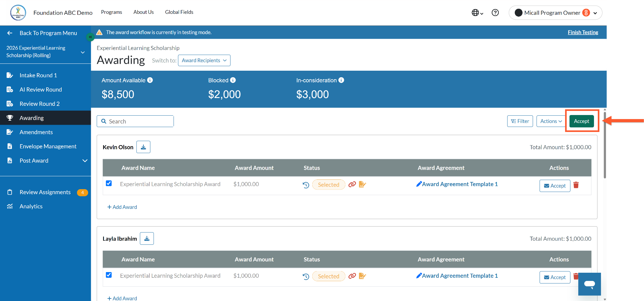Image resolution: width=644 pixels, height=301 pixels.
Task: View history for Layla Ibrahim's award status
Action: point(306,276)
